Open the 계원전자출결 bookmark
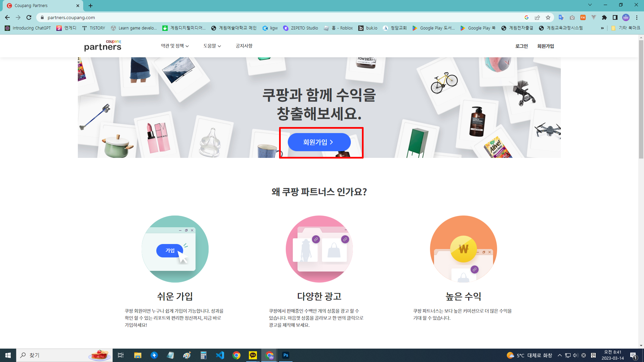 (x=517, y=28)
